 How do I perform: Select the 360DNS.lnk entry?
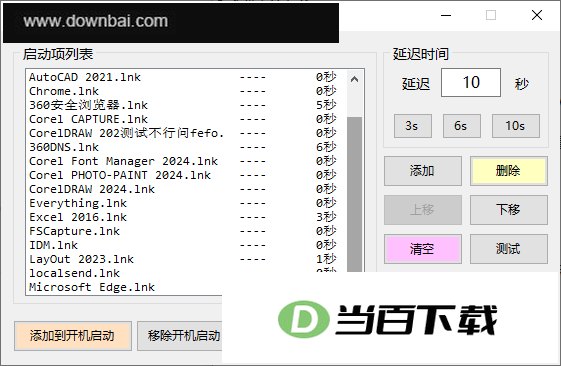click(186, 147)
